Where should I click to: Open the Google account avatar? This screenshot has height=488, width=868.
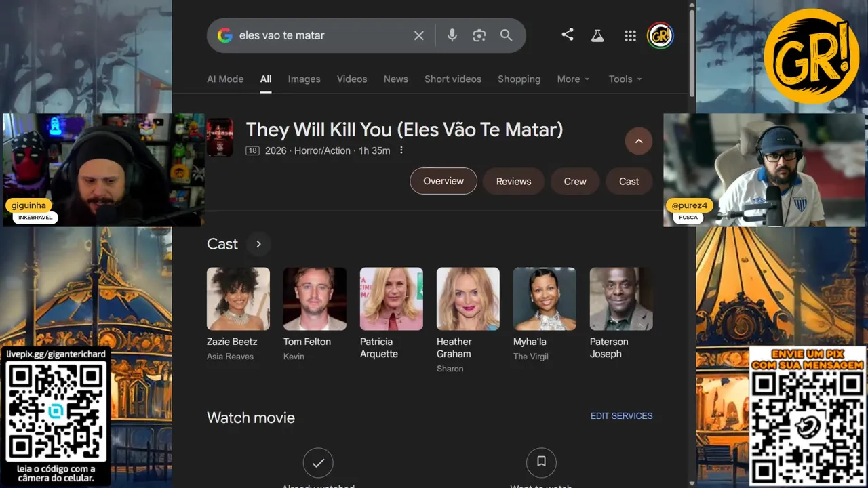click(x=660, y=35)
